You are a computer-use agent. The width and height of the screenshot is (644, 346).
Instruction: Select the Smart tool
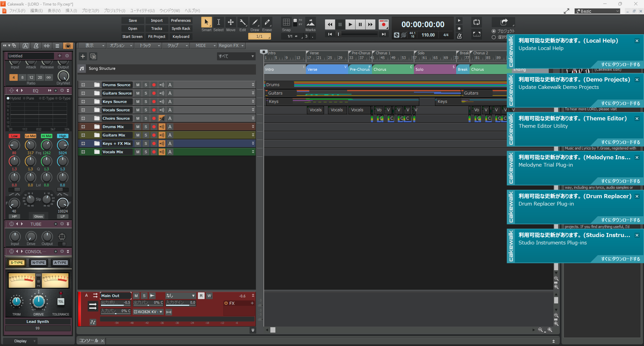pyautogui.click(x=206, y=24)
